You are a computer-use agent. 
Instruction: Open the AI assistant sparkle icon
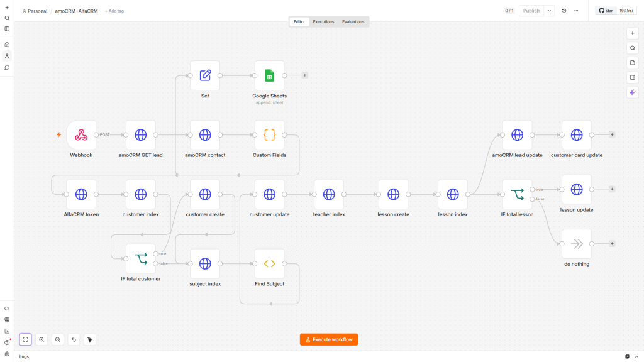[633, 92]
